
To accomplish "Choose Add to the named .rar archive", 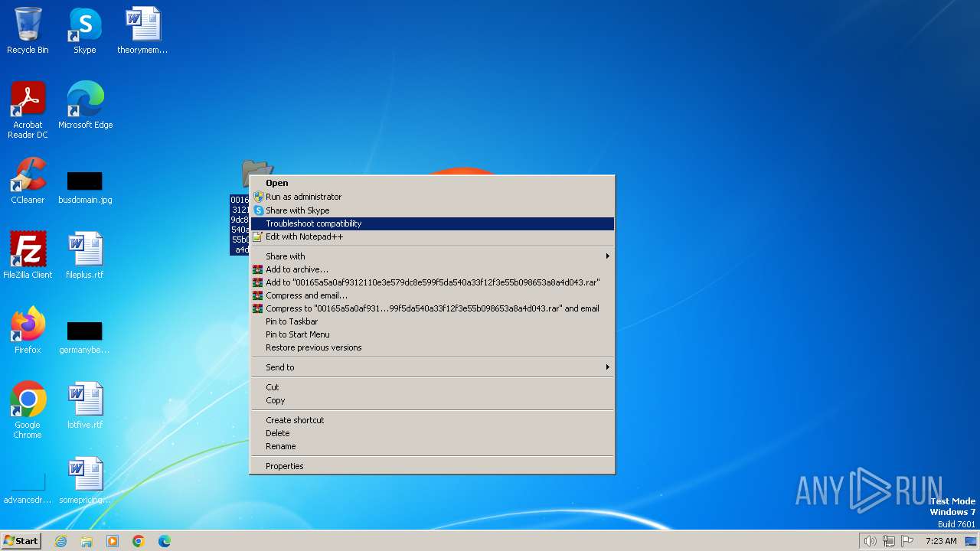I will pyautogui.click(x=433, y=282).
